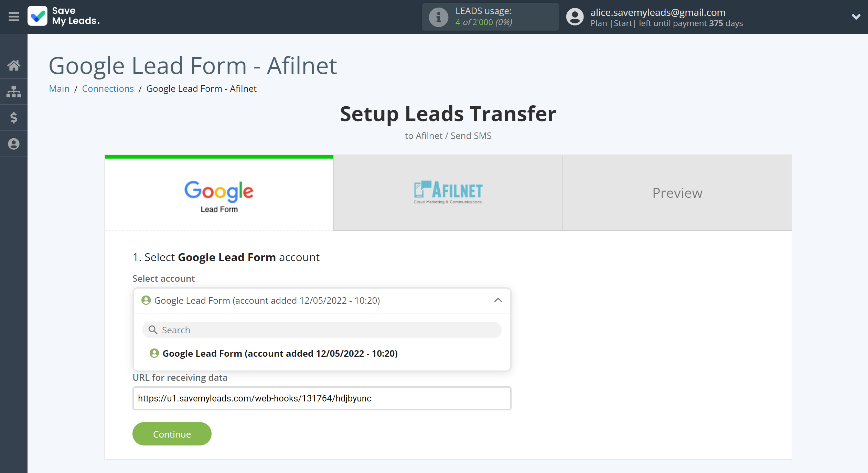Click the Save My Leads logo icon

38,16
